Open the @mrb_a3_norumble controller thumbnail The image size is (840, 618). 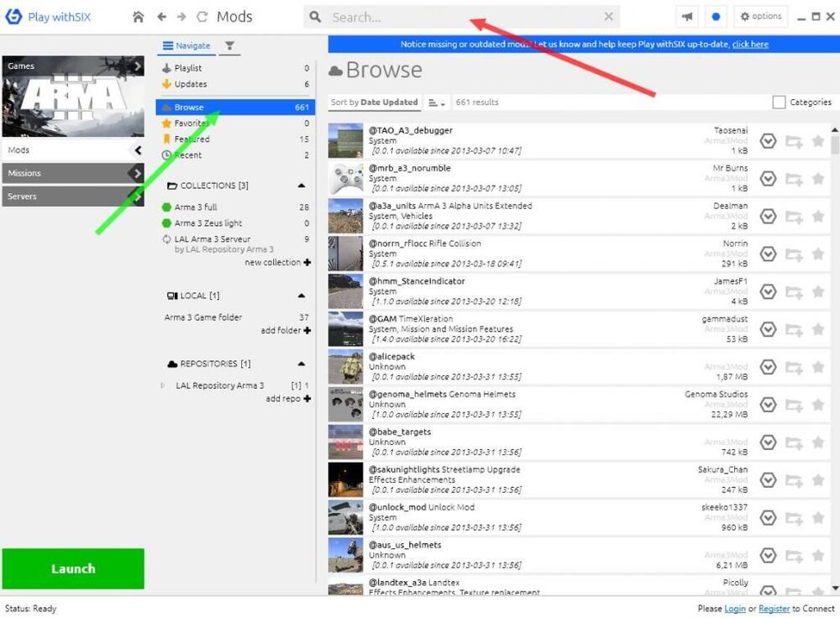[x=345, y=178]
